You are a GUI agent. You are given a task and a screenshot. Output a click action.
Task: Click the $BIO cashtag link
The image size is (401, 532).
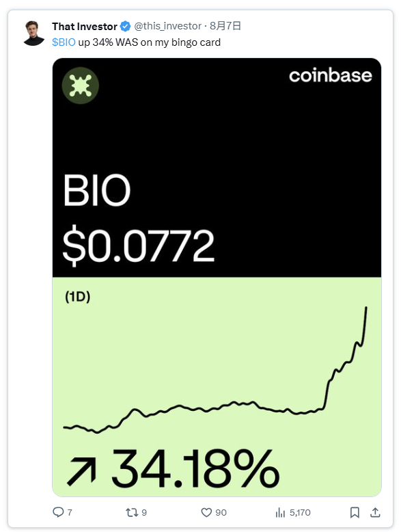pos(64,42)
